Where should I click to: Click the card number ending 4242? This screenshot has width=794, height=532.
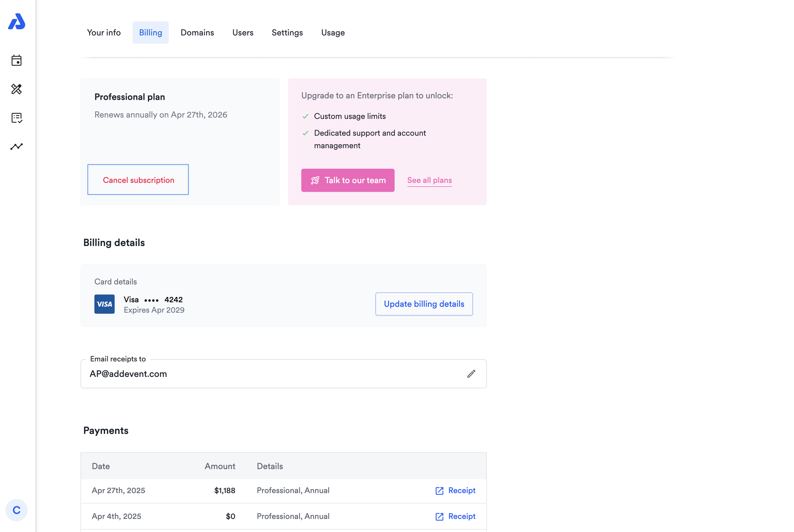153,300
